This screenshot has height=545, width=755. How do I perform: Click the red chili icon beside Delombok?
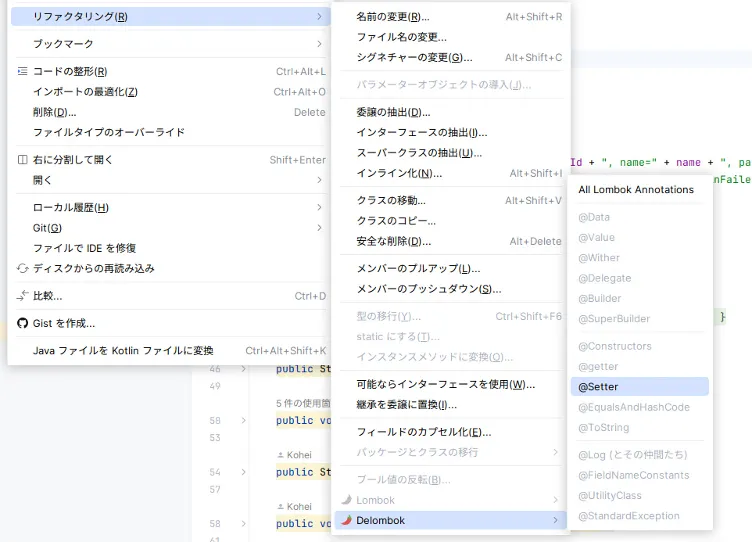[x=345, y=520]
